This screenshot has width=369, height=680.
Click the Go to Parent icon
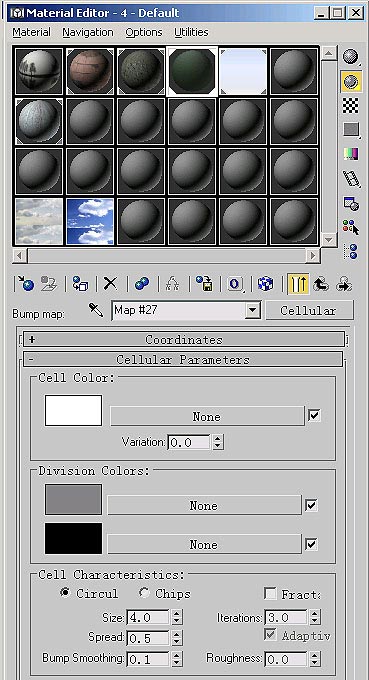pyautogui.click(x=321, y=284)
